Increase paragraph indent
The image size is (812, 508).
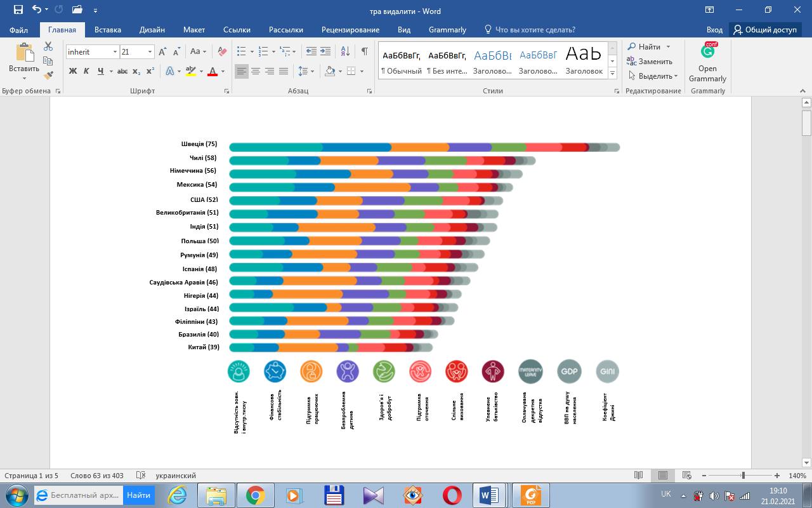325,52
